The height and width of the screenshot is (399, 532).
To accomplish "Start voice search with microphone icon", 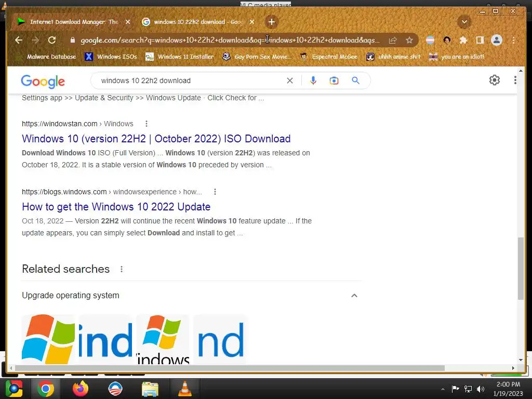I will click(313, 81).
